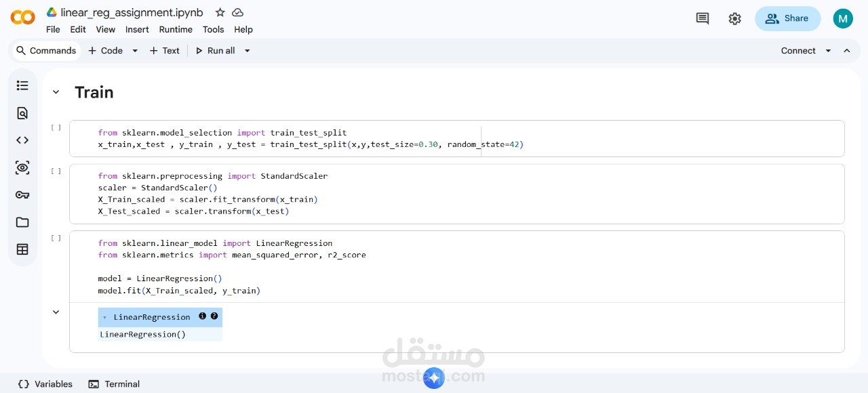Open the Data explorer table icon
The image size is (868, 393).
tap(22, 249)
